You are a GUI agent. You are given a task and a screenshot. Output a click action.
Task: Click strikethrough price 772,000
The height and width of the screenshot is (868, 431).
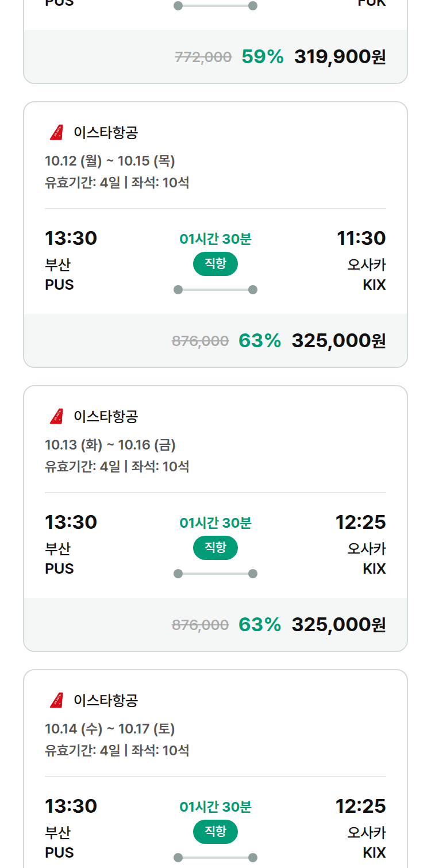(203, 57)
